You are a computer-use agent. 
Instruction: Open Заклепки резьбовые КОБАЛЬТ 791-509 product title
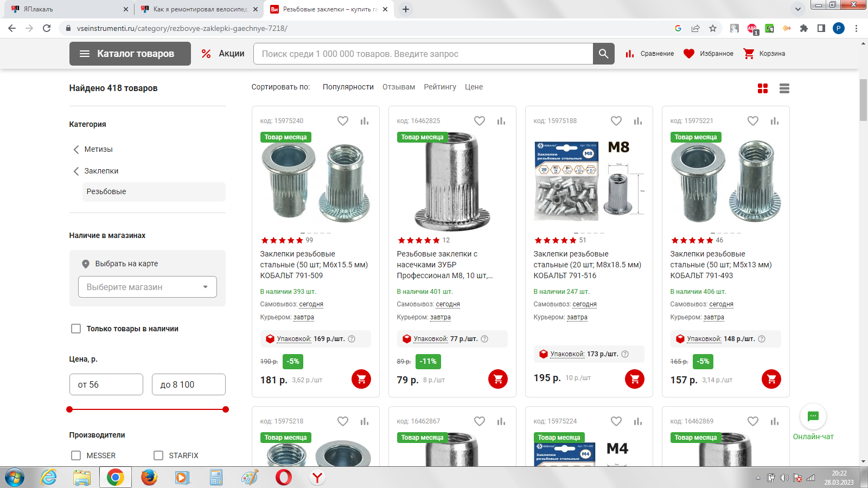click(314, 265)
